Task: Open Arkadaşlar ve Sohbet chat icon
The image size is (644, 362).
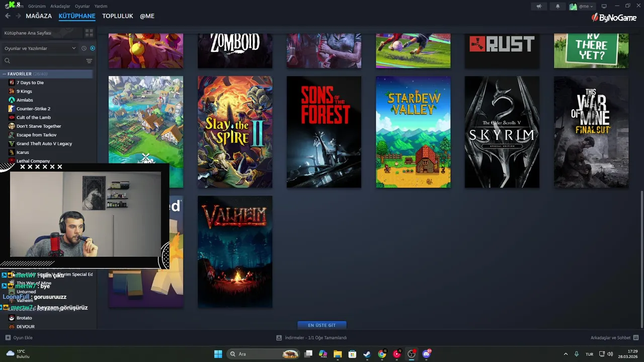Action: click(x=636, y=338)
